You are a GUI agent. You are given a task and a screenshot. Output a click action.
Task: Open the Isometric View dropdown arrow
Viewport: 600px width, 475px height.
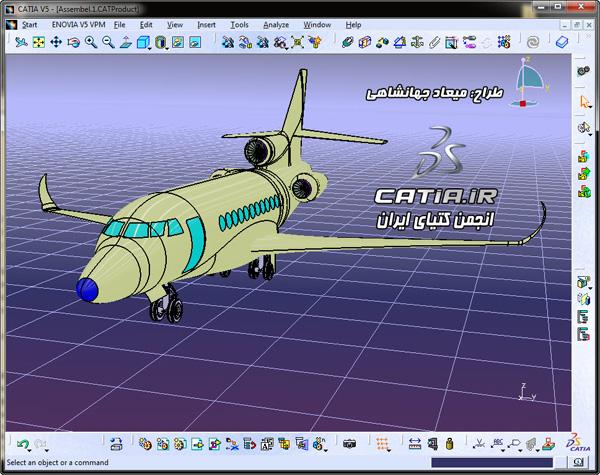(150, 49)
